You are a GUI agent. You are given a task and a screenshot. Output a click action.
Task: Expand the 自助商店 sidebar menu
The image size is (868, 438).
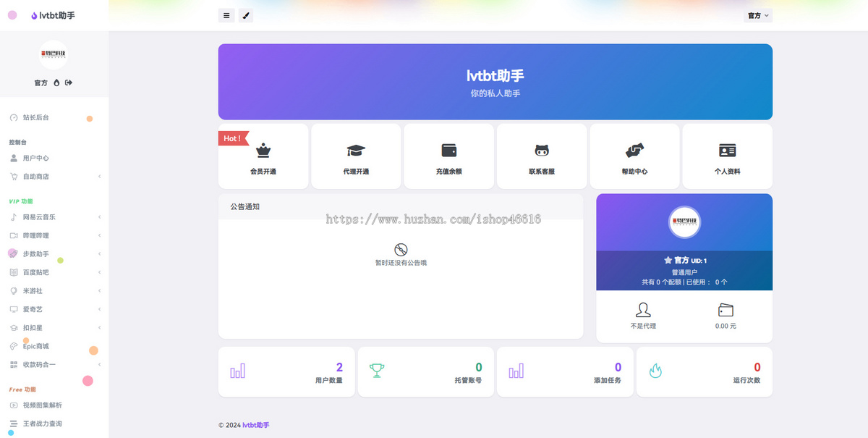click(54, 177)
